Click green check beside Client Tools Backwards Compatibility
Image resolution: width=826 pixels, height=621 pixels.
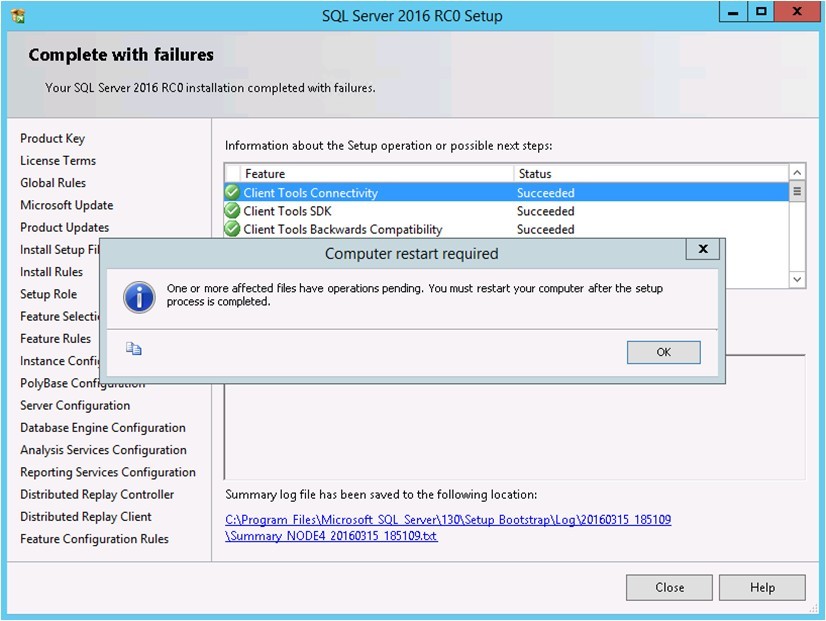click(232, 229)
